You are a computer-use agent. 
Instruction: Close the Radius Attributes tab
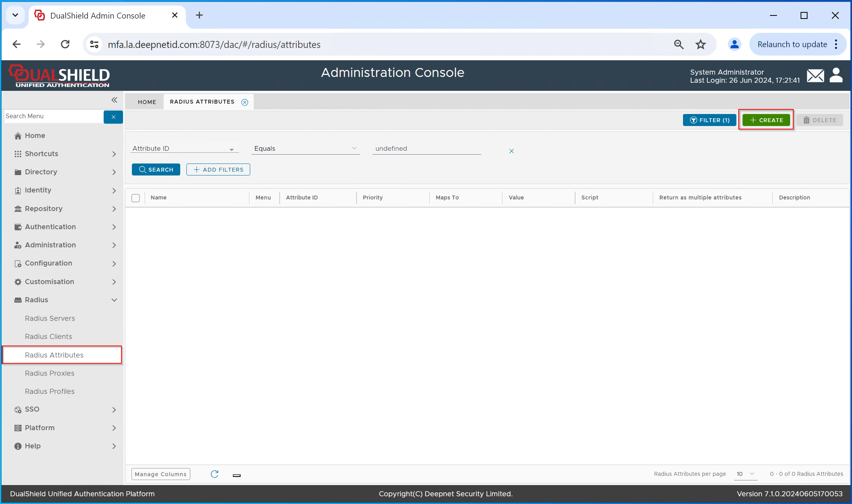245,102
